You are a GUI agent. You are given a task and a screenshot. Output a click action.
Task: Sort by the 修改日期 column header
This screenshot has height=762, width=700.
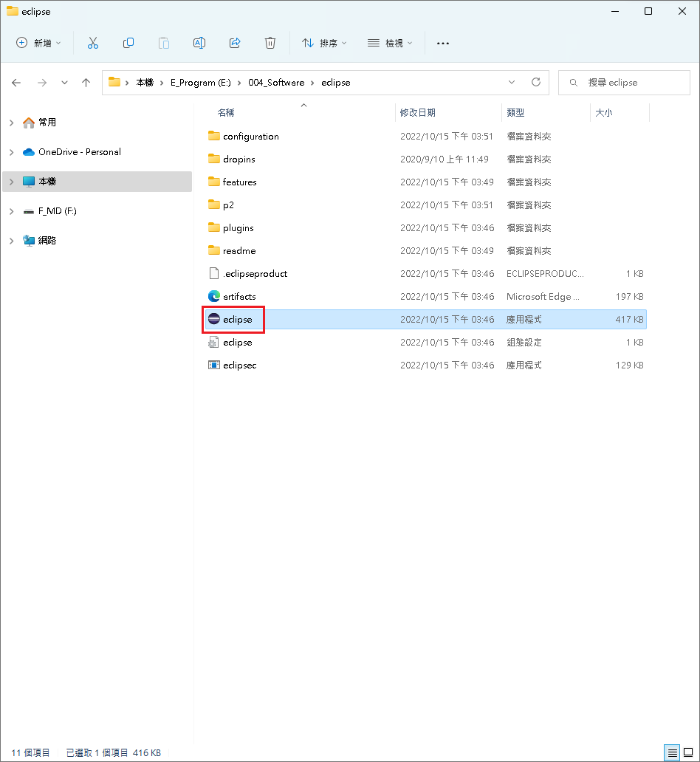418,112
